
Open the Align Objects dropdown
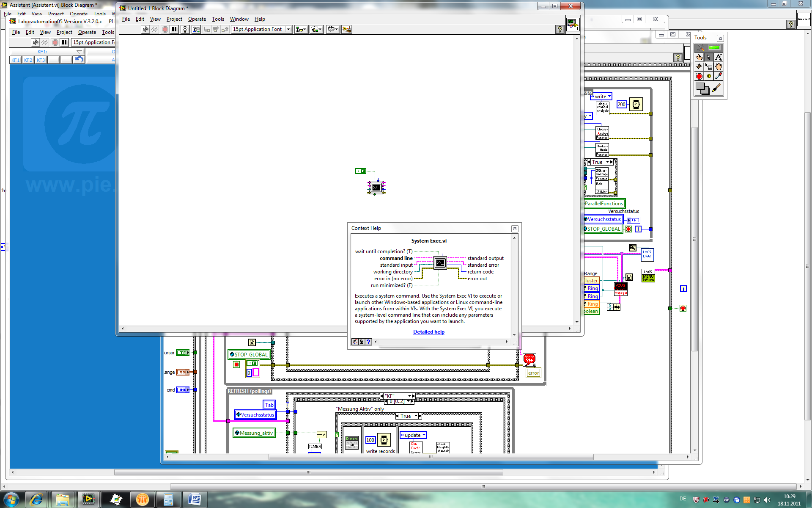click(301, 29)
